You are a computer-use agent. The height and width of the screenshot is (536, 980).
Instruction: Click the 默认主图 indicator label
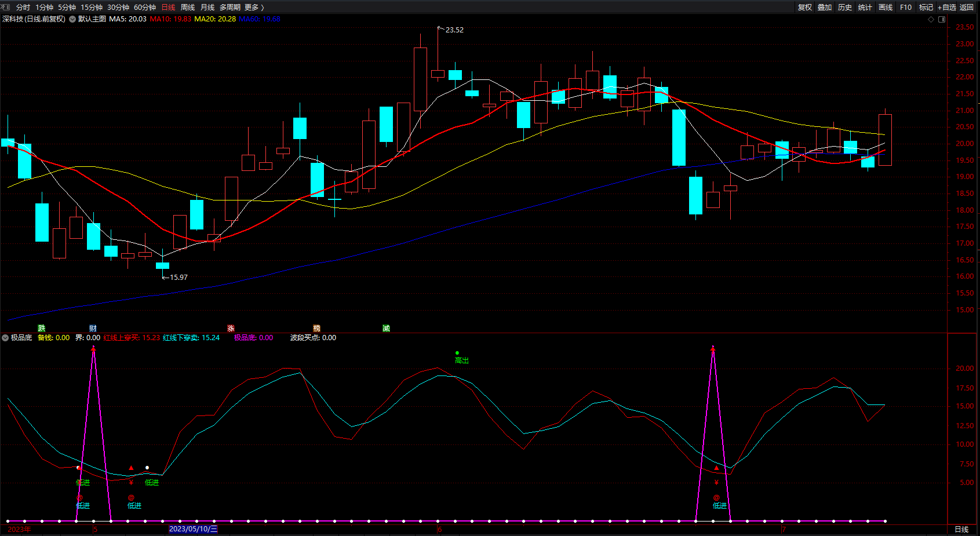92,19
